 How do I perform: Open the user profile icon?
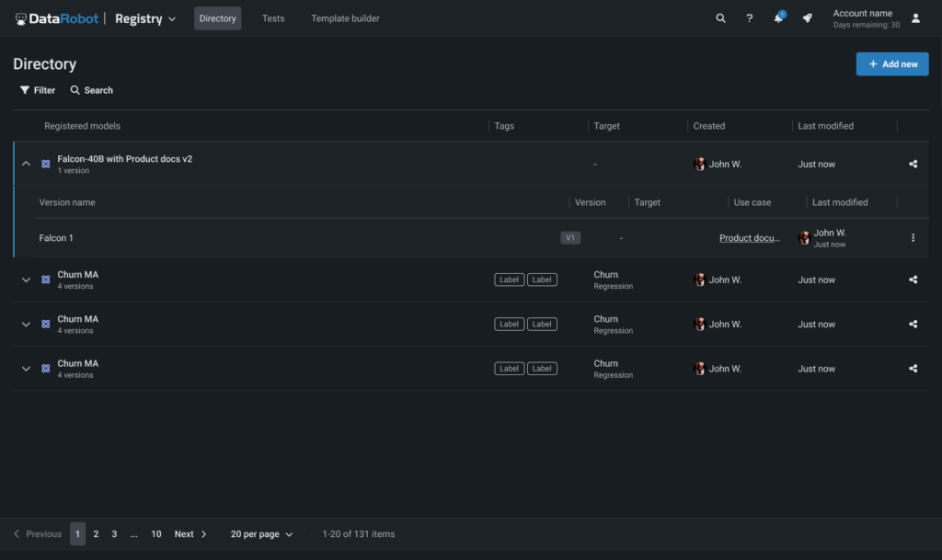[x=915, y=18]
